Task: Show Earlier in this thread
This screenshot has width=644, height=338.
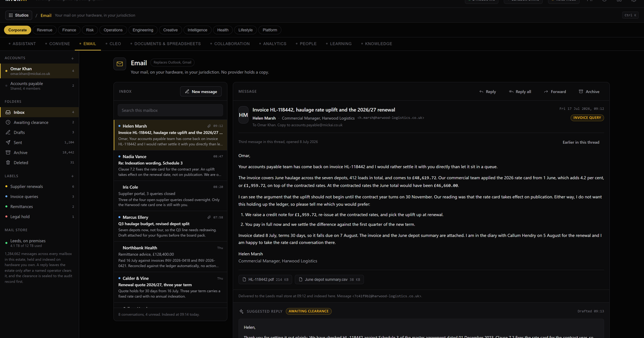Action: pyautogui.click(x=581, y=142)
